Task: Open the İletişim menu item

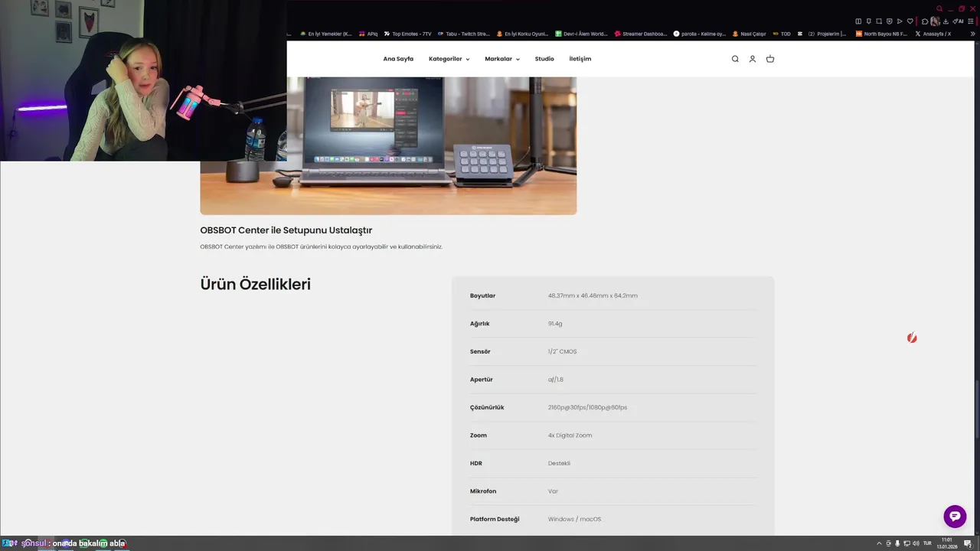Action: (580, 59)
